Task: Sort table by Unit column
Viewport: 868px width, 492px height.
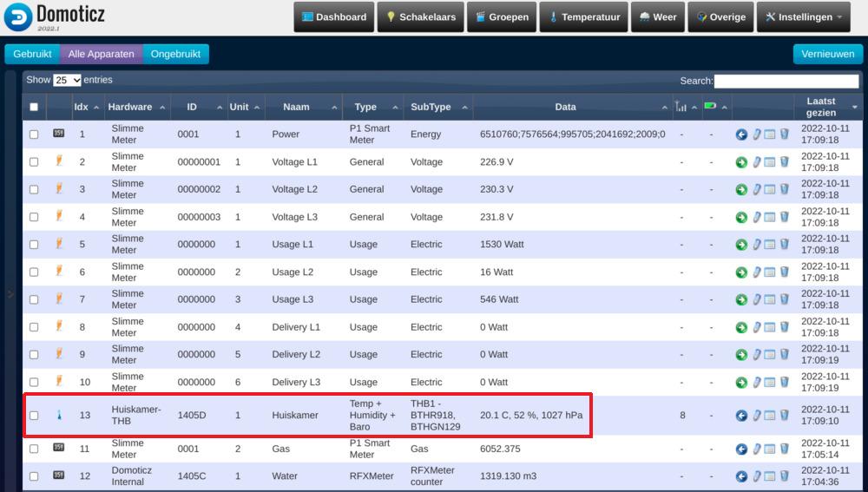Action: coord(246,107)
